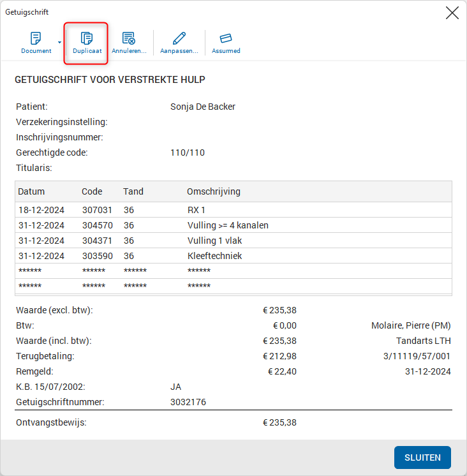467x476 pixels.
Task: Click Tandarts LTH text
Action: [x=424, y=341]
